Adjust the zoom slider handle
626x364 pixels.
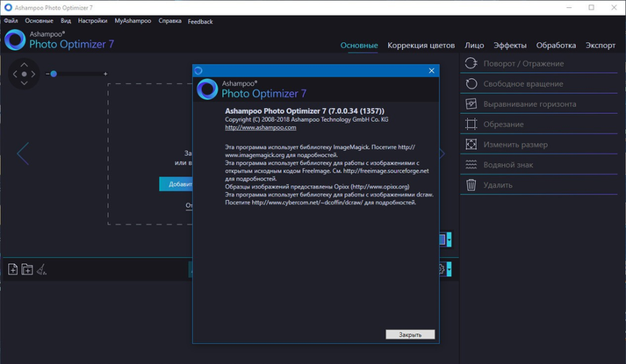click(x=54, y=74)
